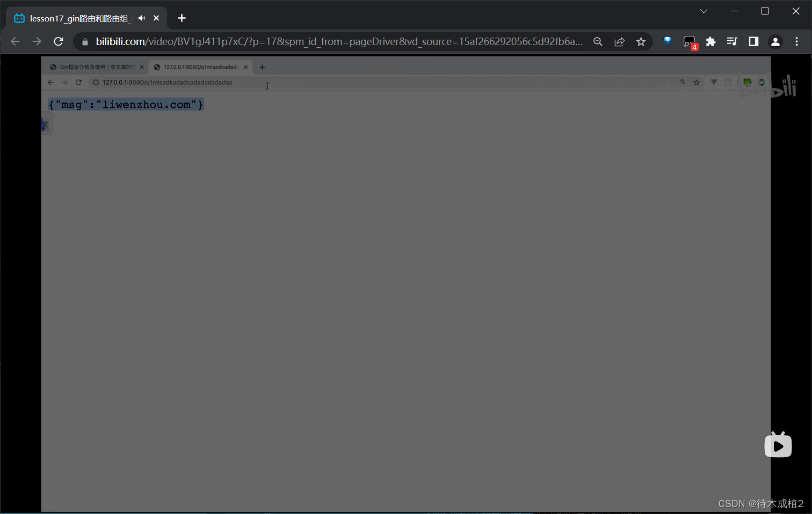Click the not-secure info icon in video address bar

pos(96,83)
